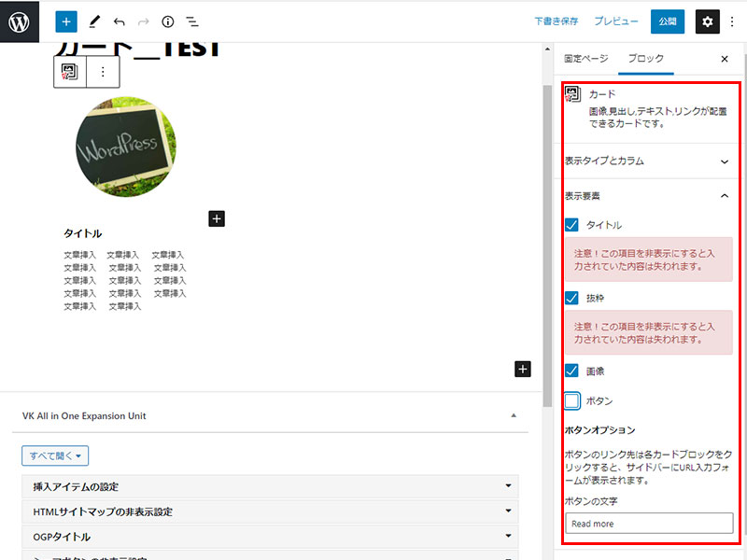Click the 公開 publish button
The width and height of the screenshot is (747, 560).
[x=667, y=21]
